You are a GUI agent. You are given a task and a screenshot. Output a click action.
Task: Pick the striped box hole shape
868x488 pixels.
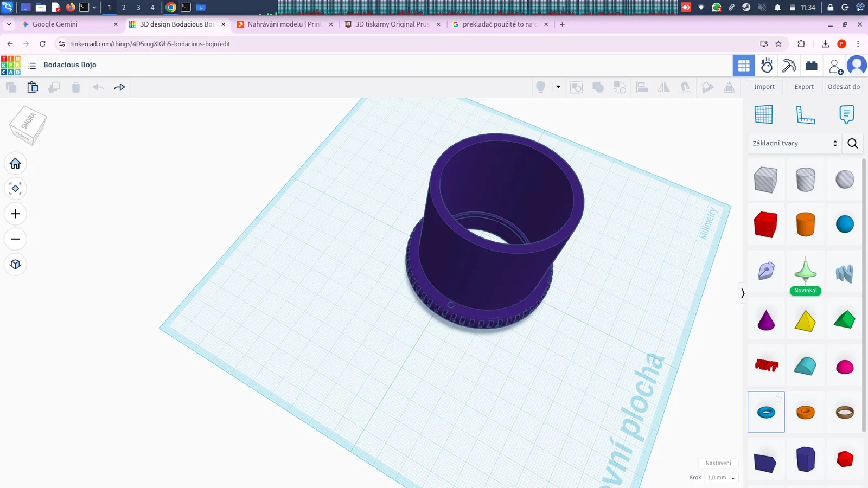[765, 179]
